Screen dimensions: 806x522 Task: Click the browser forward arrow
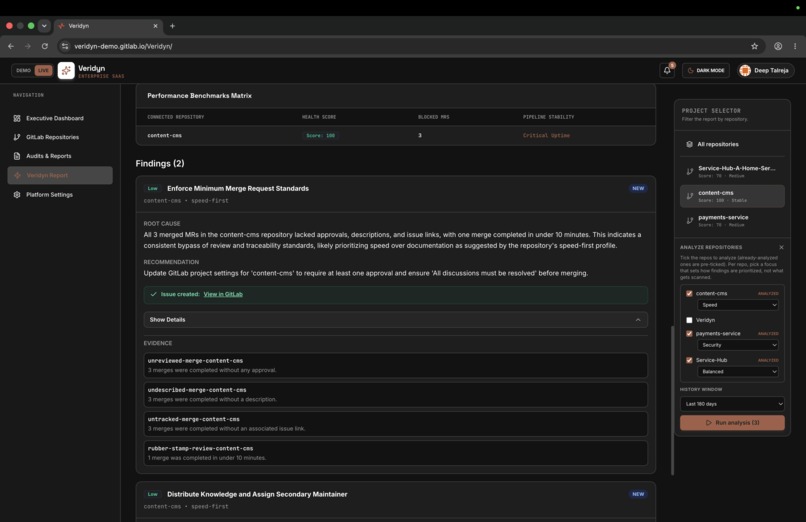[28, 46]
